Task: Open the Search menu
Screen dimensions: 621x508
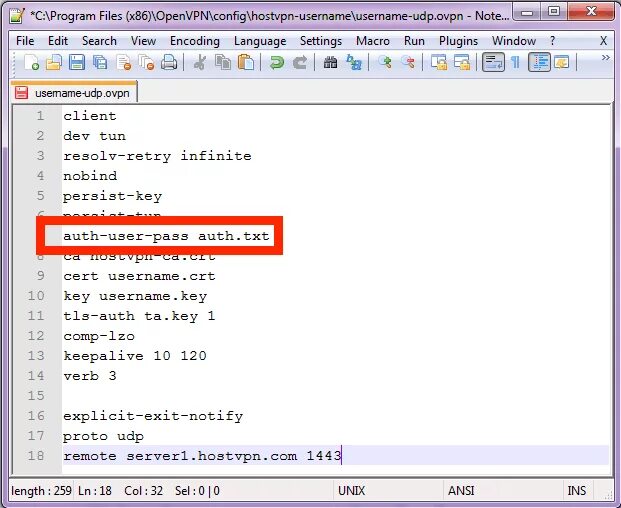Action: (99, 41)
